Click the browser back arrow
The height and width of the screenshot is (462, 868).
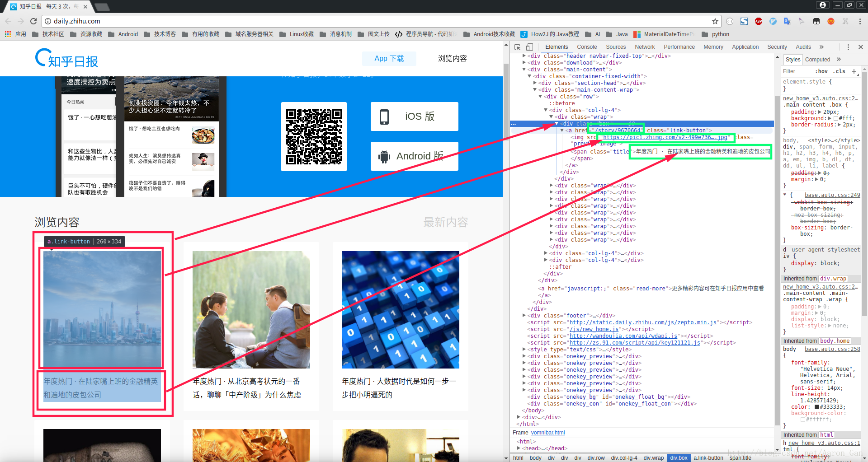(8, 21)
